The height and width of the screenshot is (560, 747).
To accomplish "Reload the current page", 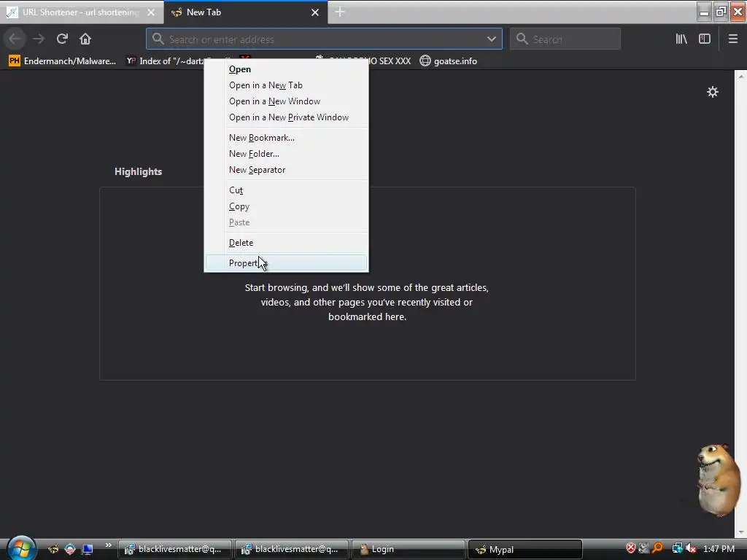I will point(62,39).
